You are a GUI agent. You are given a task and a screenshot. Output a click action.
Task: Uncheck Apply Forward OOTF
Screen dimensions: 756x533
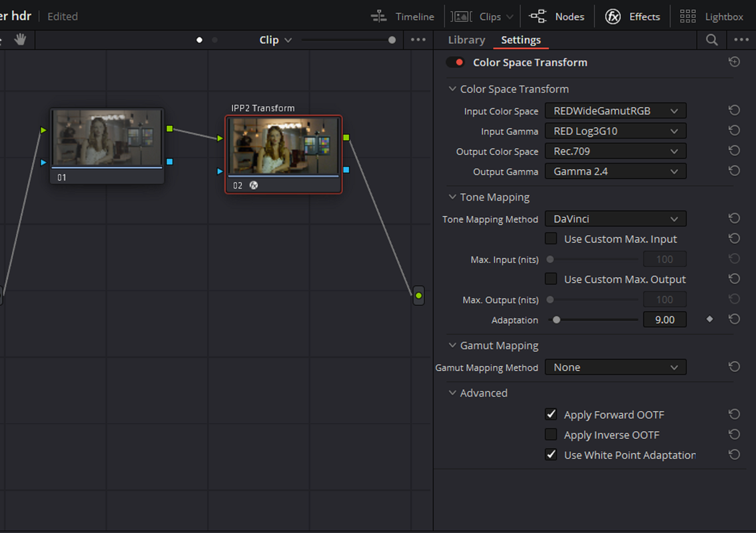(x=551, y=414)
